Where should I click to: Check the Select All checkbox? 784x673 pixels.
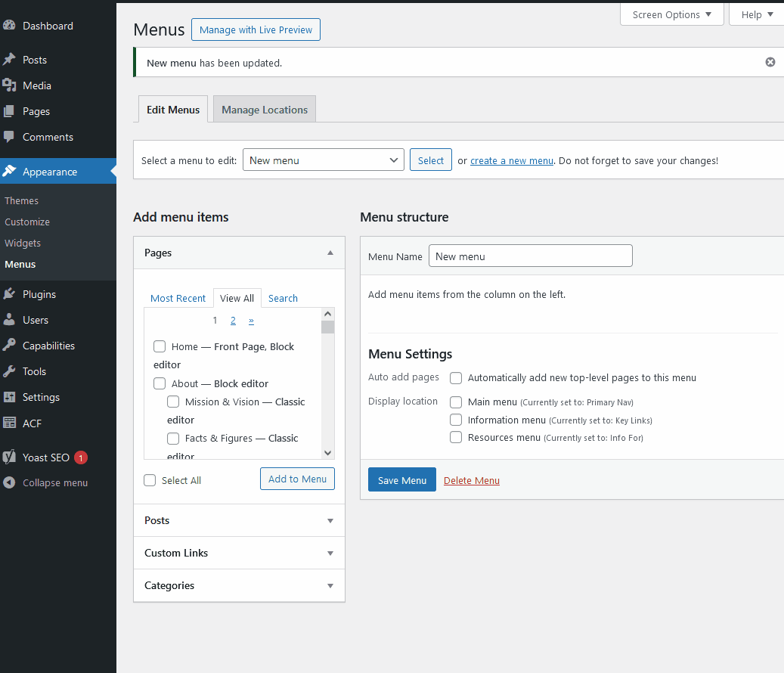tap(150, 480)
